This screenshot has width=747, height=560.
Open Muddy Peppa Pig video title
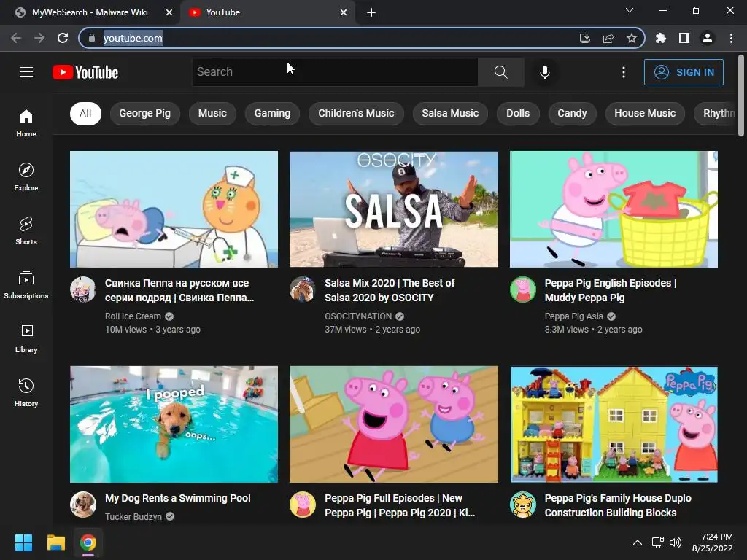(x=611, y=290)
